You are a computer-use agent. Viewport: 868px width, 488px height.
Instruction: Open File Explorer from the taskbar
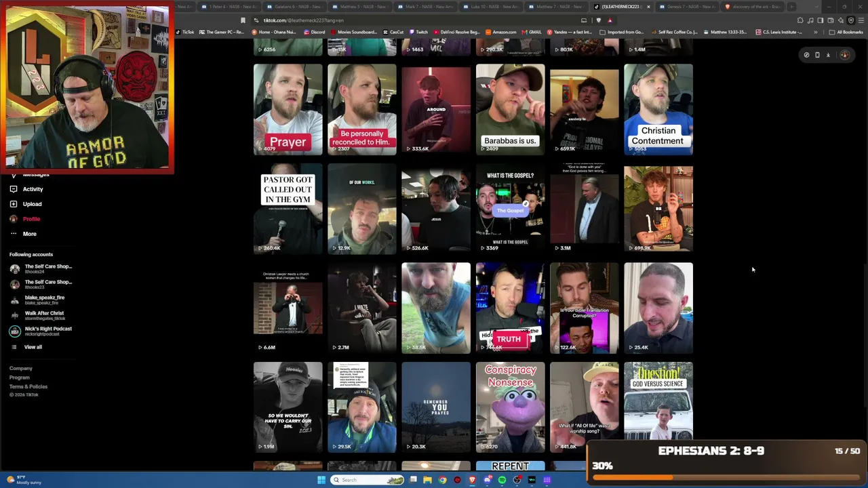click(x=427, y=480)
